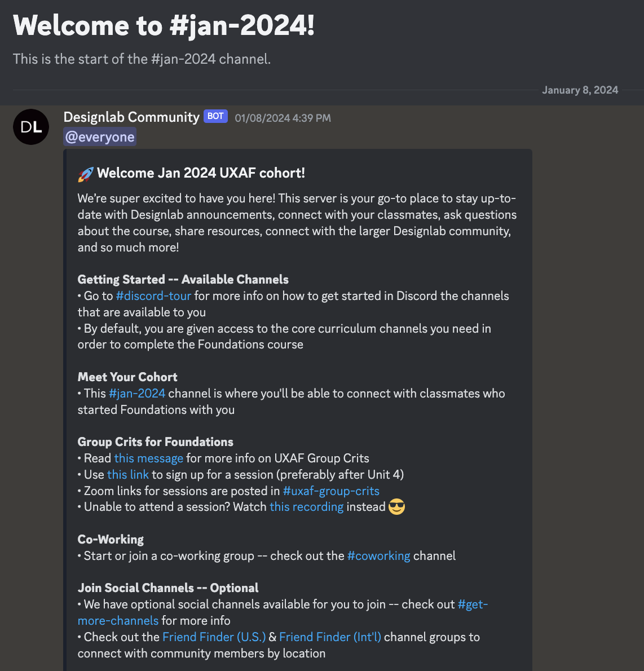Follow "this link" to sign up for session

(128, 475)
